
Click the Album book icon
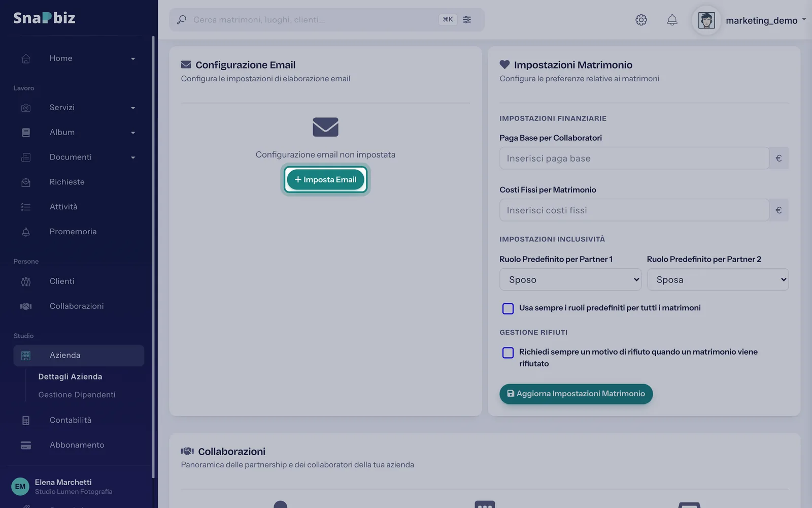[26, 133]
